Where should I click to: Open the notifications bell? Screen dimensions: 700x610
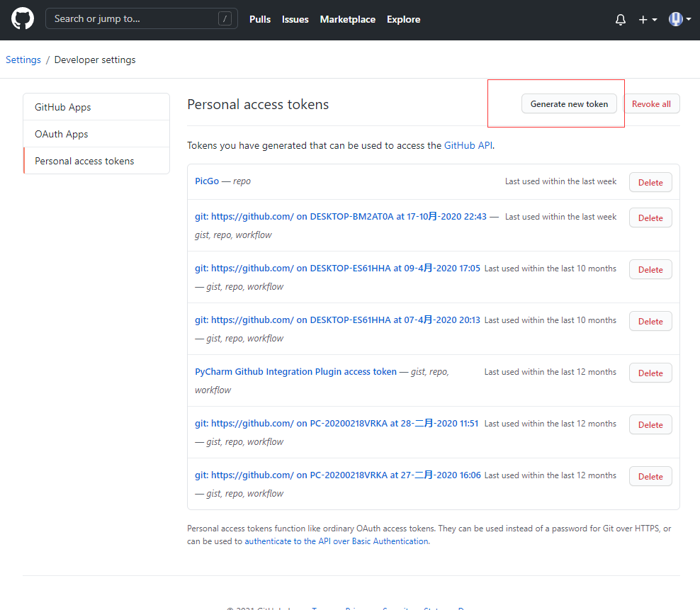point(620,19)
